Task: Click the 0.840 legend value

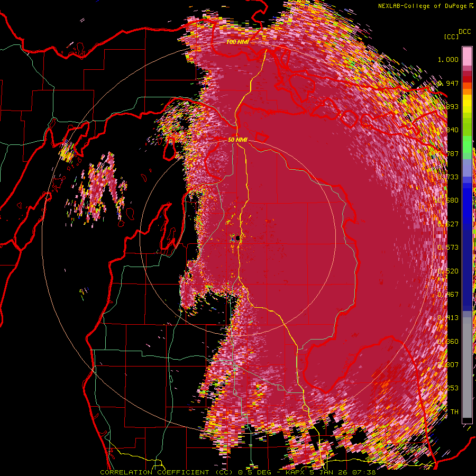Action: (448, 130)
